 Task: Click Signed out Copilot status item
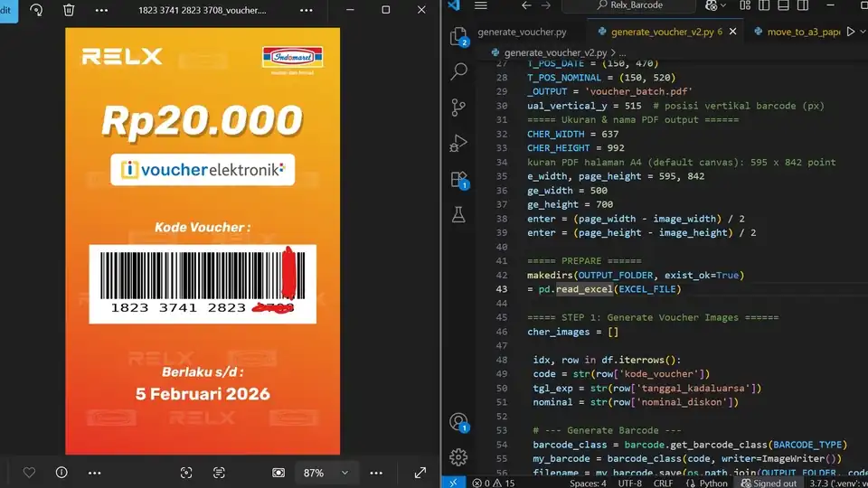(x=769, y=483)
